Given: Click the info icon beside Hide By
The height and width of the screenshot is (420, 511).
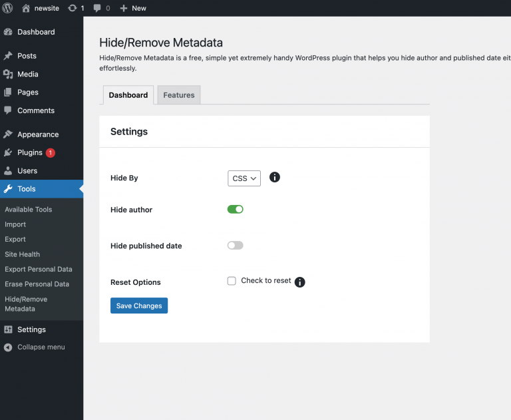Looking at the screenshot, I should click(274, 177).
